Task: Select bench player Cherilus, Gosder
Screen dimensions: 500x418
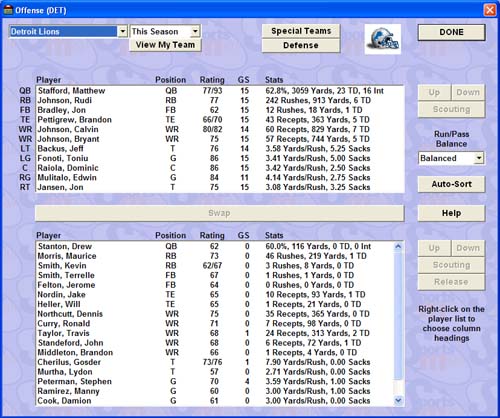Action: click(215, 362)
